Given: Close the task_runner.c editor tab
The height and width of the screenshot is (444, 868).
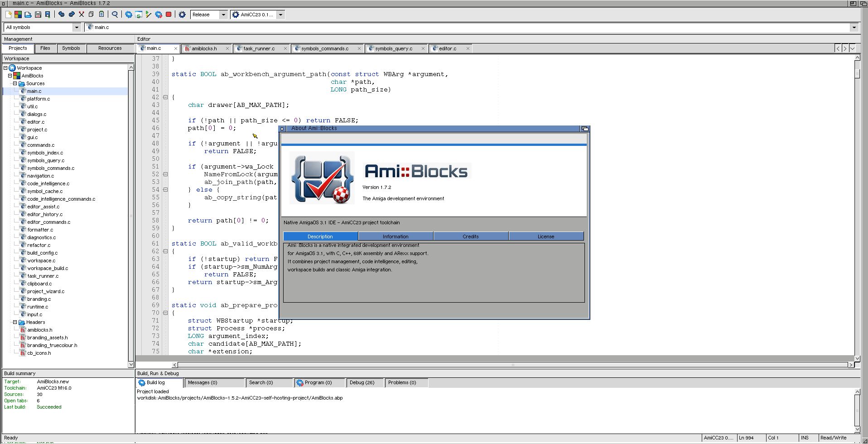Looking at the screenshot, I should click(x=285, y=48).
